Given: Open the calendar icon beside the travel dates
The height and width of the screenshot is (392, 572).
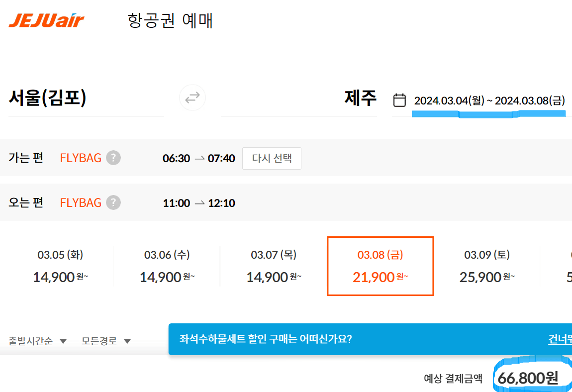Looking at the screenshot, I should pos(400,99).
